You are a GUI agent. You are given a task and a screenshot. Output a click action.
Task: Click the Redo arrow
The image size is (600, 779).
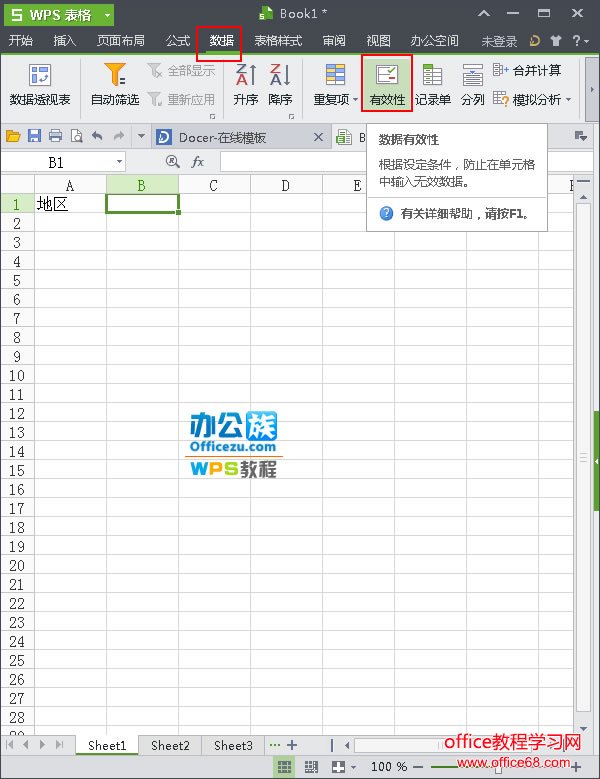(x=119, y=136)
